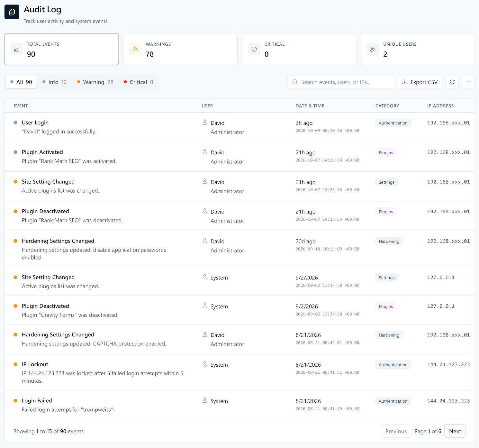This screenshot has width=479, height=448.
Task: Refresh the audit log events
Action: point(452,82)
